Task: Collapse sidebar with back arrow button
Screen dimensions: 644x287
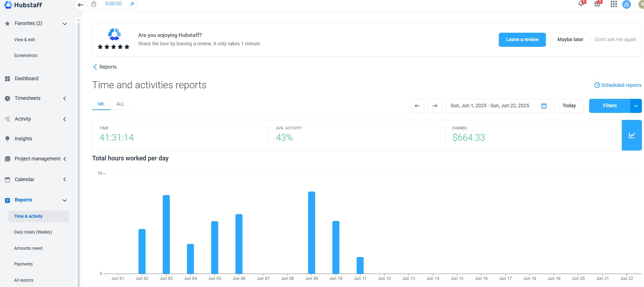Action: [x=80, y=5]
